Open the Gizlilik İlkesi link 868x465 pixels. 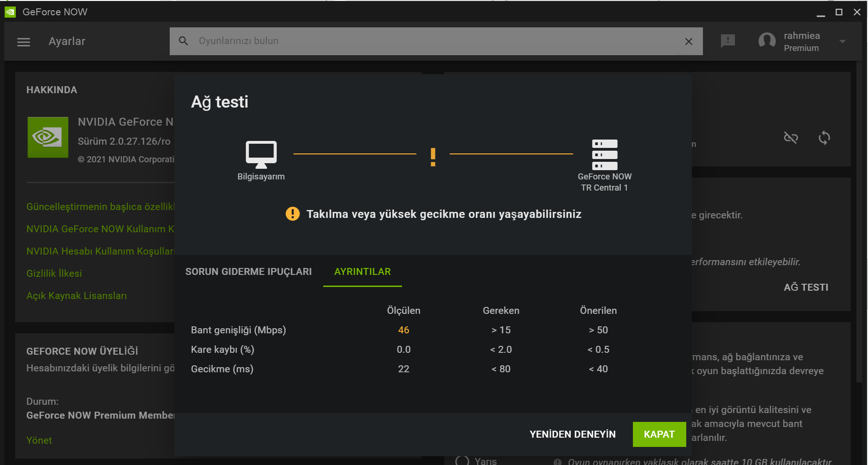point(54,274)
